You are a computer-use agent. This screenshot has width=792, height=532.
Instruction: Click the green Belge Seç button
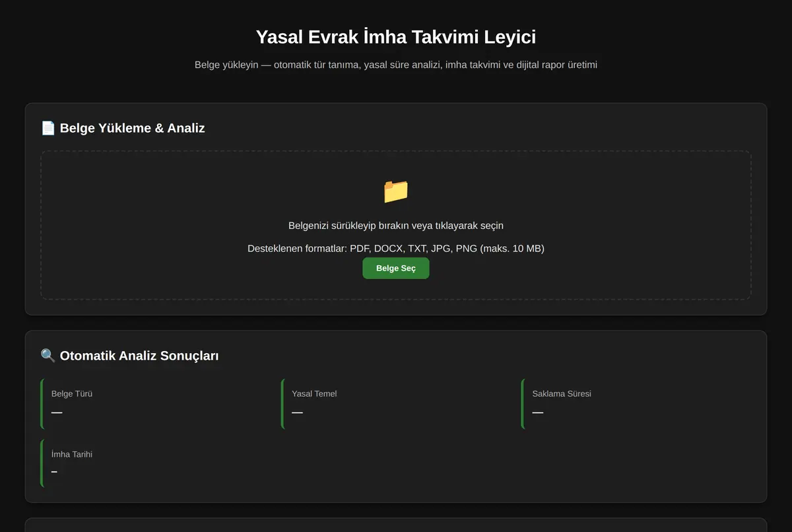(x=396, y=268)
